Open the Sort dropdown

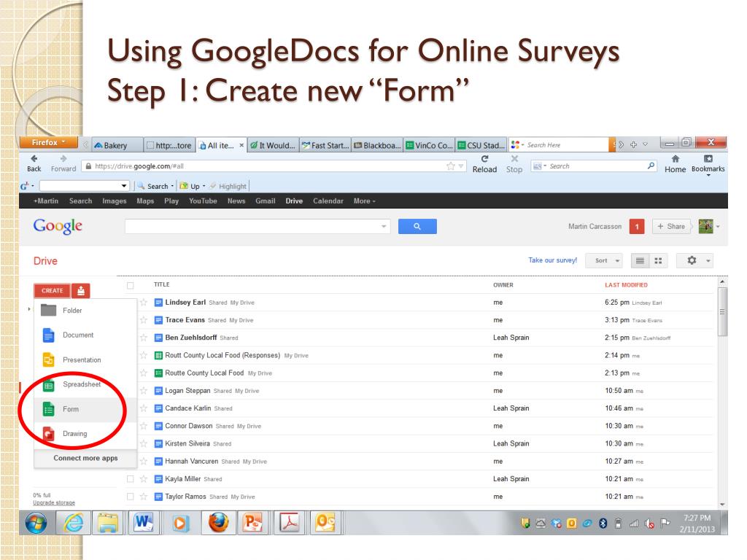tap(604, 261)
